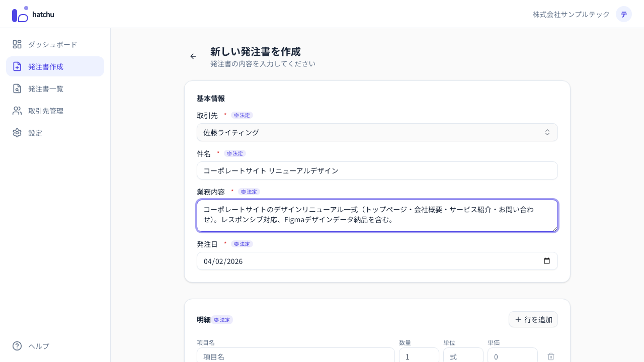
Task: Click the 発注日 field label
Action: tap(207, 244)
